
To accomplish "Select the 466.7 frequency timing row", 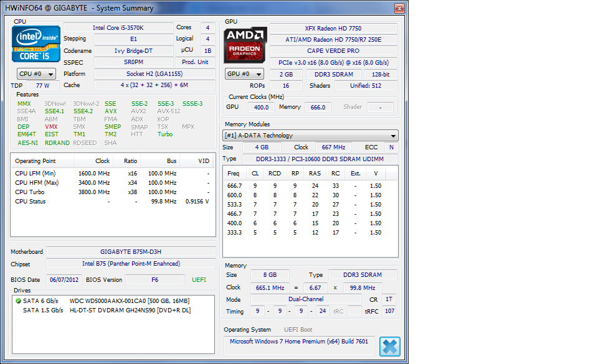I will [x=310, y=214].
